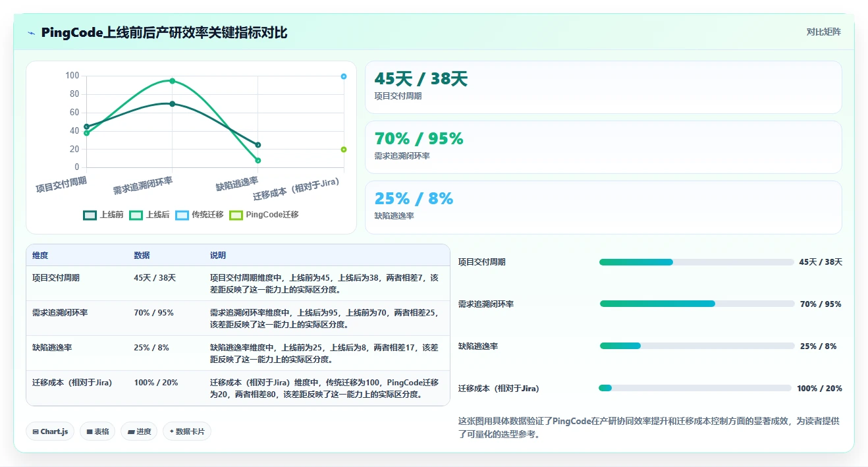The image size is (868, 467).
Task: Click the 迁移成本 progress bar
Action: [x=695, y=388]
